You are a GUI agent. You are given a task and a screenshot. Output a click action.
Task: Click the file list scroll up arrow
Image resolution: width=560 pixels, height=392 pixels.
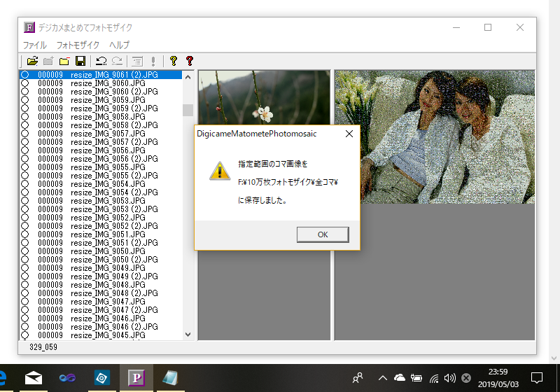[188, 77]
